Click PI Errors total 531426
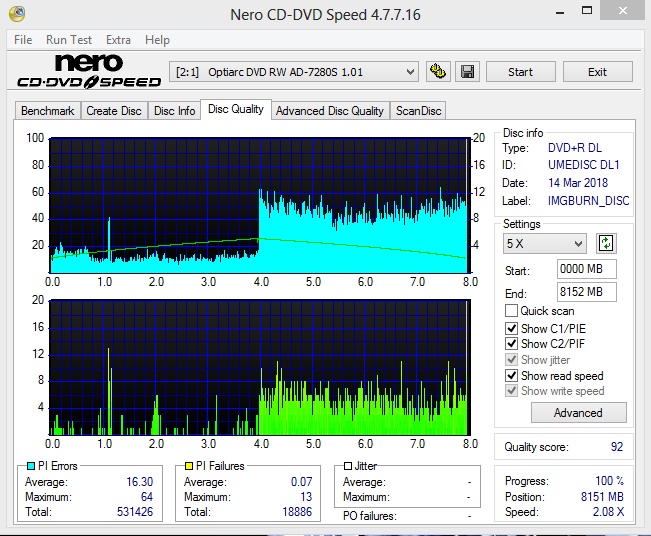The width and height of the screenshot is (651, 536). [x=135, y=512]
